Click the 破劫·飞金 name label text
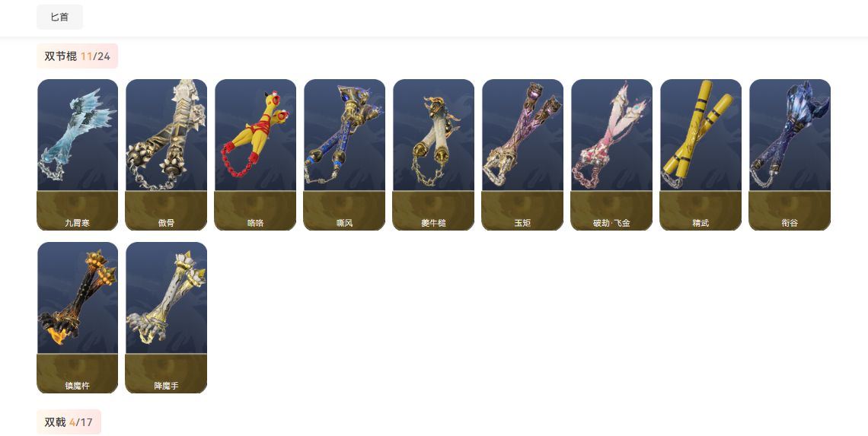 click(611, 223)
